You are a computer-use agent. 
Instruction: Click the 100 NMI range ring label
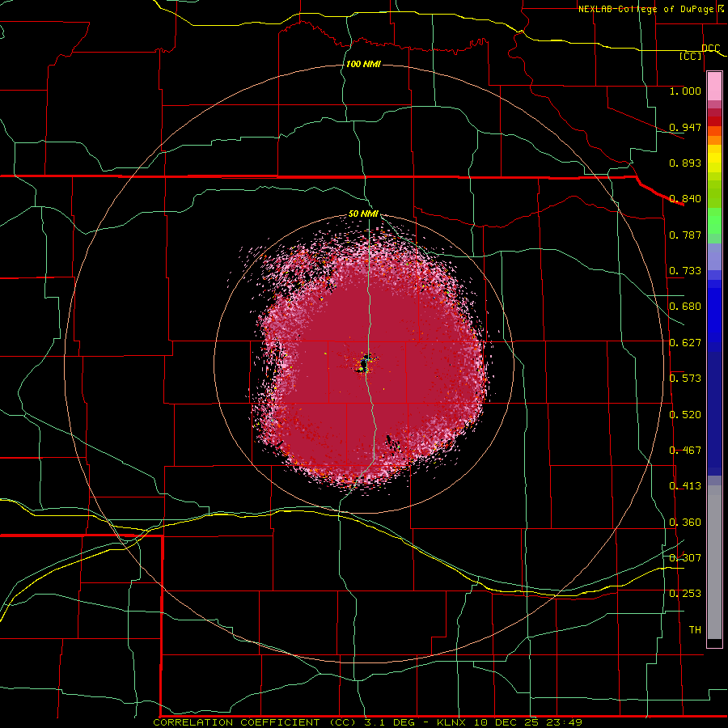[363, 64]
